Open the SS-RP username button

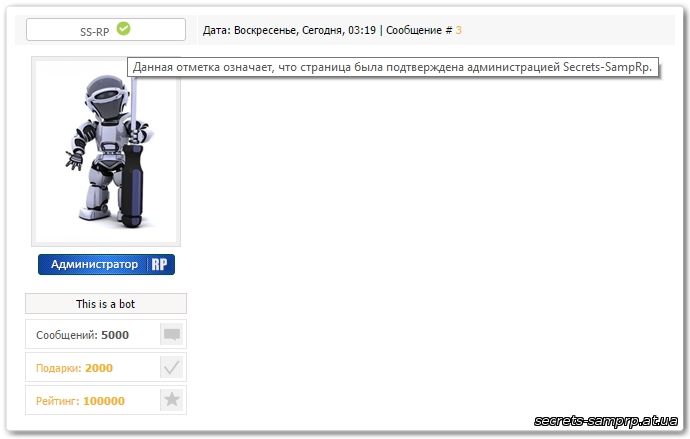click(106, 29)
